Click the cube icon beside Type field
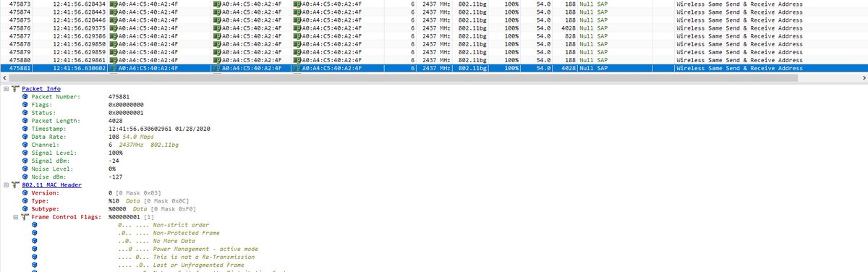 (x=25, y=201)
